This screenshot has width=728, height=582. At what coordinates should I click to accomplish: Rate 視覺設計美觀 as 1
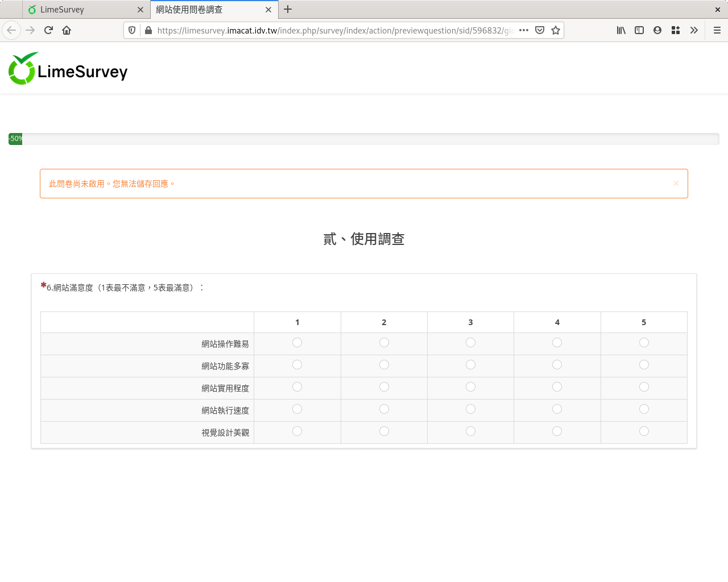click(x=297, y=431)
